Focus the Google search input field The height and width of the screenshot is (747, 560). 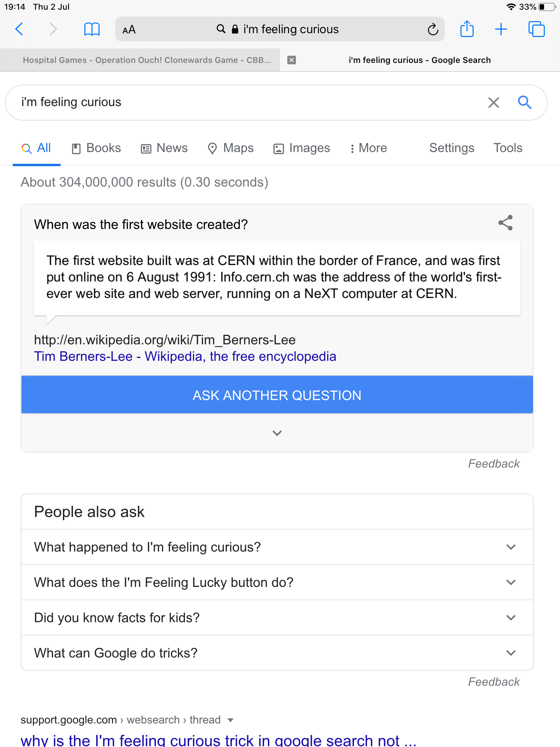242,102
